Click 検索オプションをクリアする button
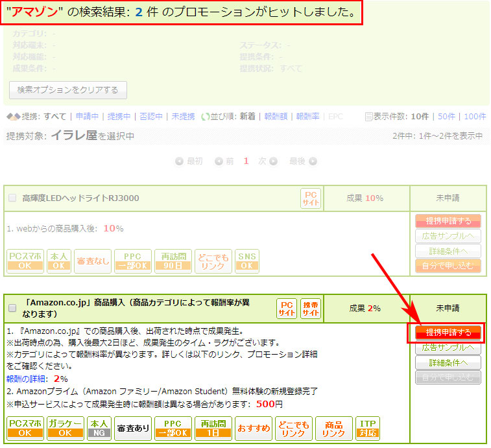 coord(68,90)
